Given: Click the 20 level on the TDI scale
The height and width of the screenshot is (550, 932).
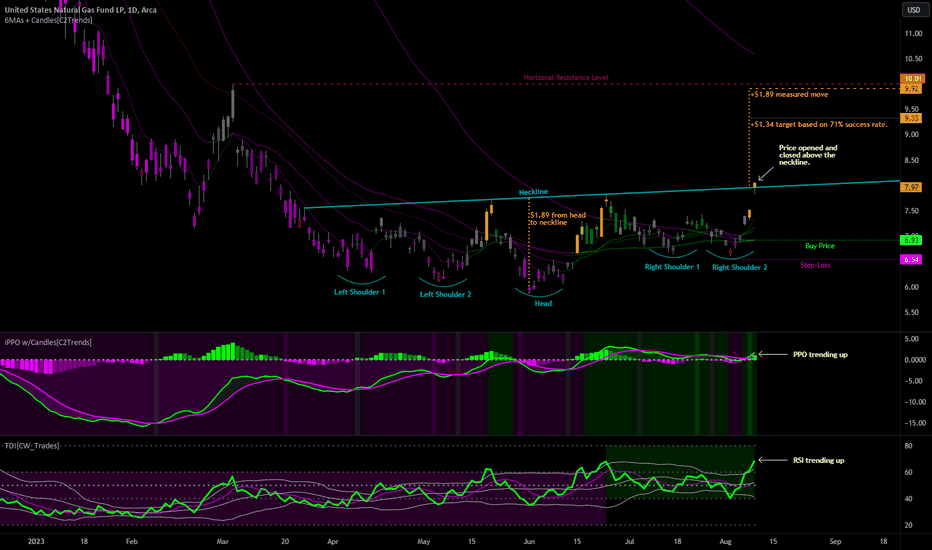Looking at the screenshot, I should [x=908, y=526].
